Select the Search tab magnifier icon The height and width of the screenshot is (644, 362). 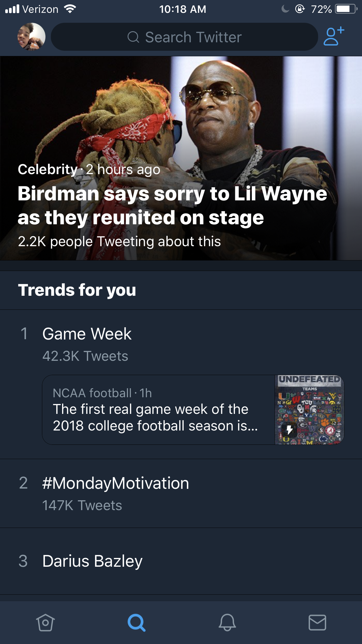pyautogui.click(x=136, y=622)
